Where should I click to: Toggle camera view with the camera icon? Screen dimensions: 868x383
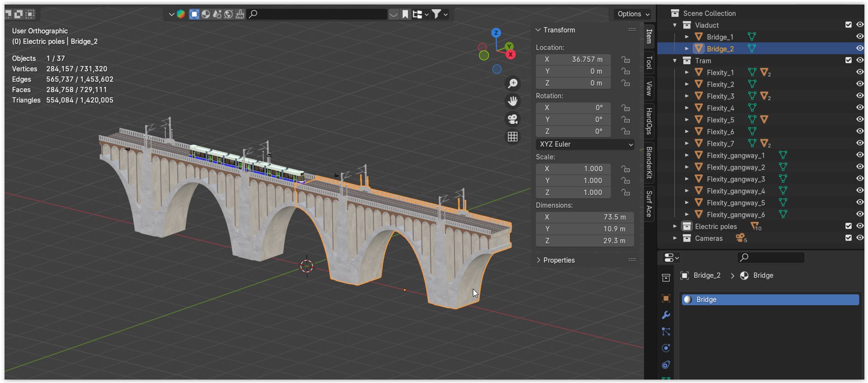pyautogui.click(x=513, y=119)
